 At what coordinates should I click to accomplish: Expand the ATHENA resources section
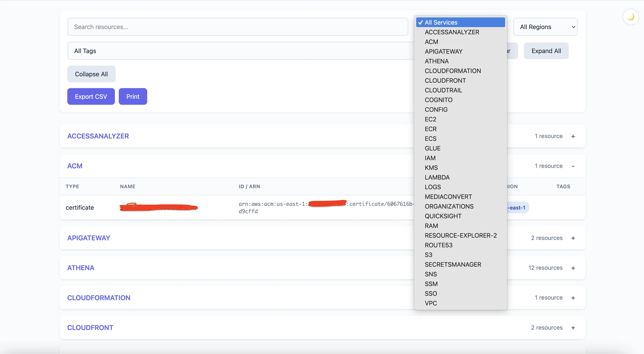tap(573, 268)
